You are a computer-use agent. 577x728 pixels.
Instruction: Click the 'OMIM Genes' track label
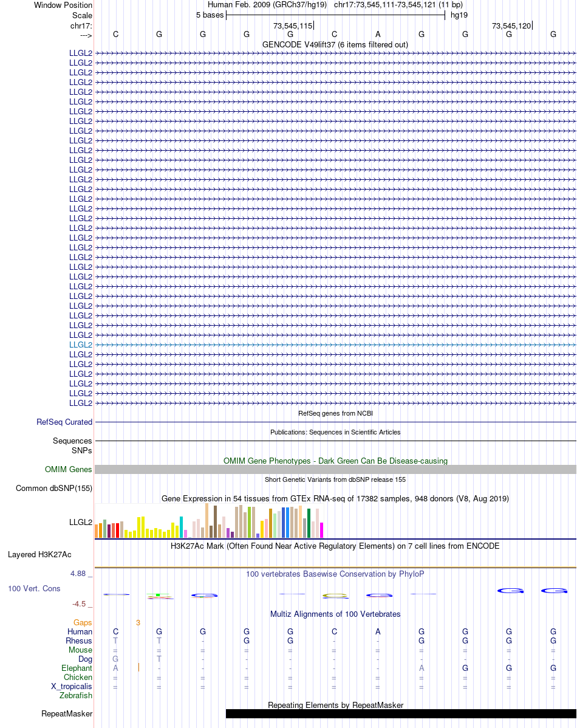pyautogui.click(x=68, y=469)
